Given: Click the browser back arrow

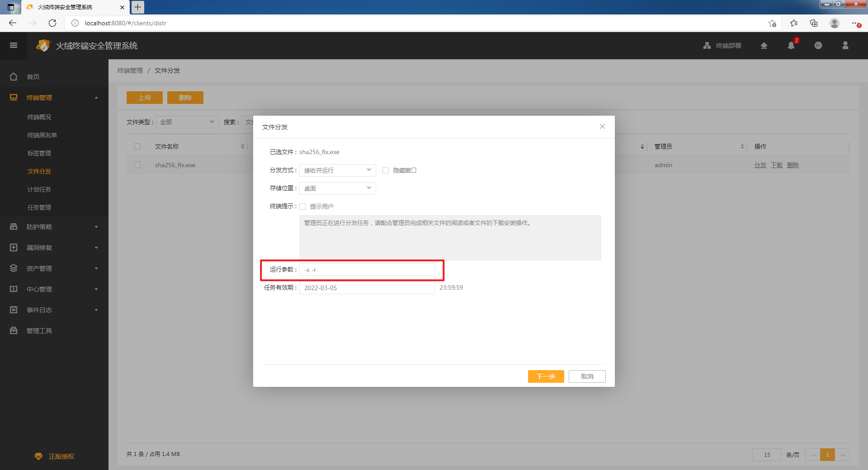Looking at the screenshot, I should pos(13,23).
